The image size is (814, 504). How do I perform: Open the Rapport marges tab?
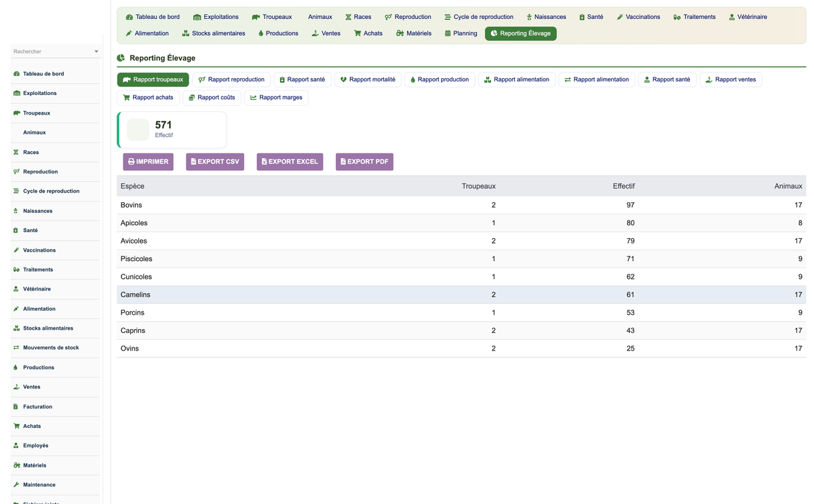point(276,98)
